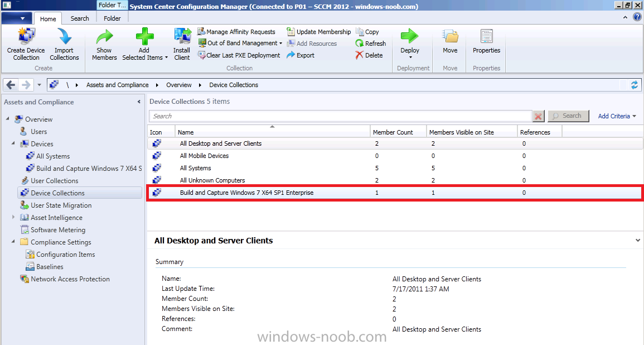The width and height of the screenshot is (644, 345).
Task: Click Assets and Compliance breadcrumb
Action: tap(118, 85)
